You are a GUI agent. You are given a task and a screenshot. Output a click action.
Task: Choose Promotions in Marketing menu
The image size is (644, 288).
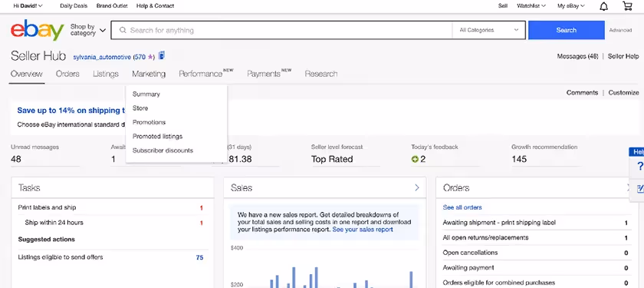pyautogui.click(x=149, y=122)
